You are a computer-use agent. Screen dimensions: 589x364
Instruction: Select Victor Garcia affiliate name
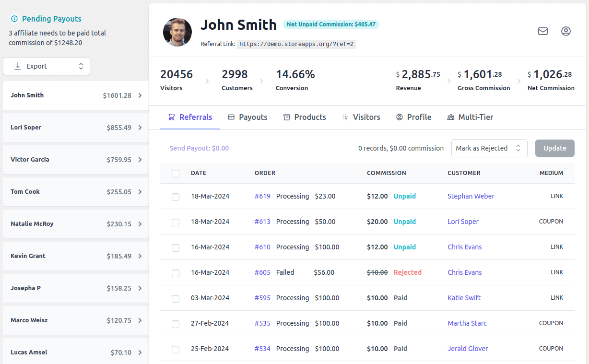pos(30,160)
